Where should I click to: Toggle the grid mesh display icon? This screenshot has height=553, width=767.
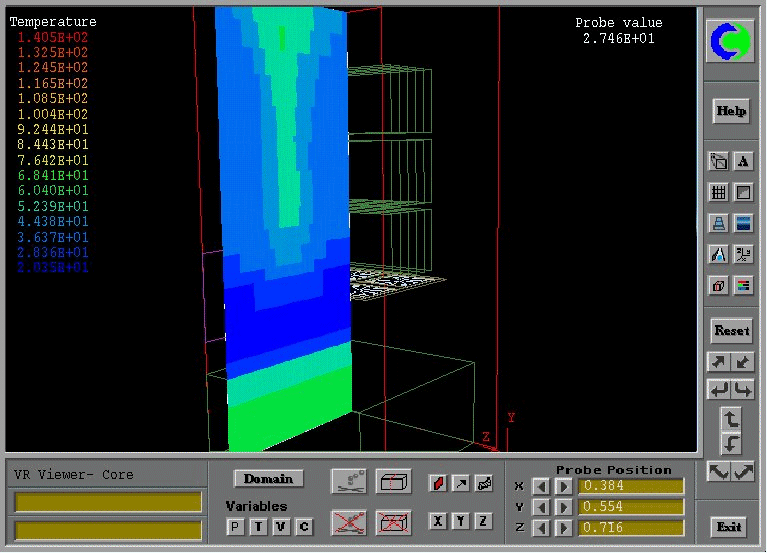pyautogui.click(x=718, y=192)
